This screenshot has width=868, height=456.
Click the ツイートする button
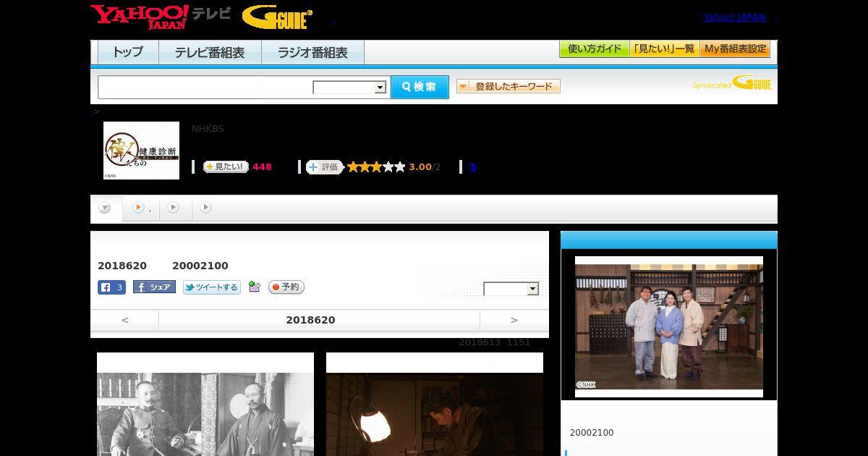211,287
